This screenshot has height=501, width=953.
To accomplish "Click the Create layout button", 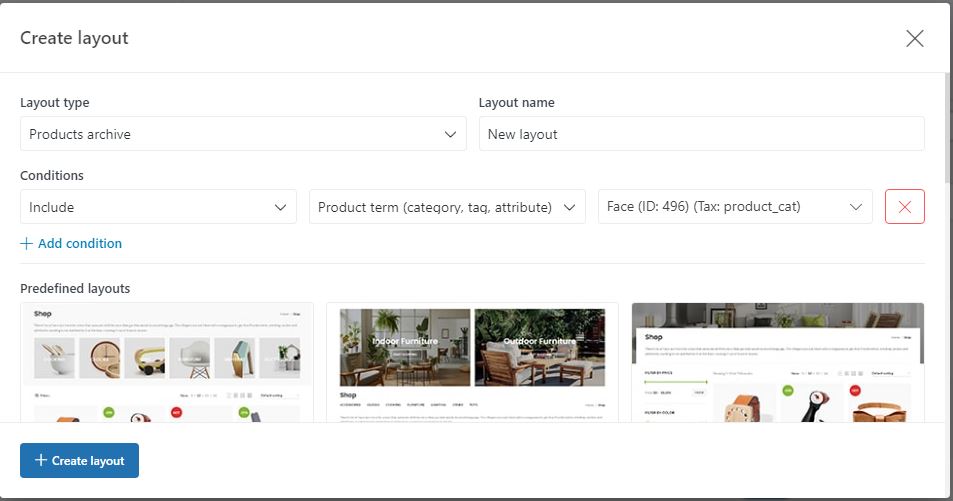I will [79, 460].
